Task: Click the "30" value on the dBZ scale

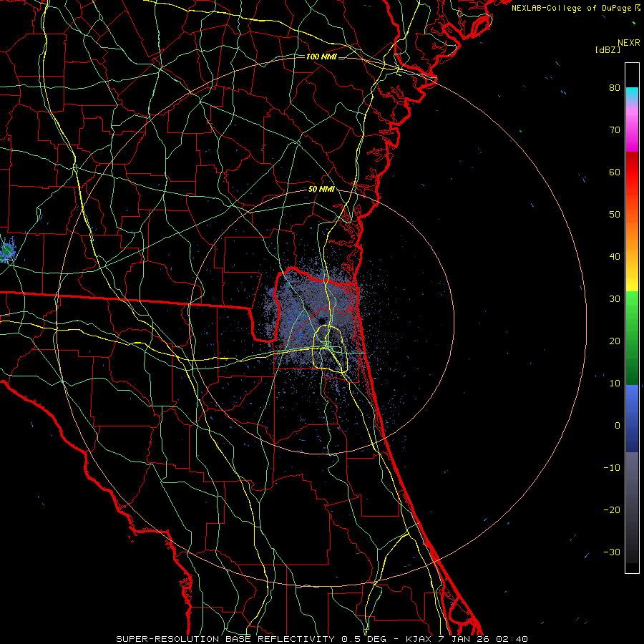Action: (x=615, y=299)
